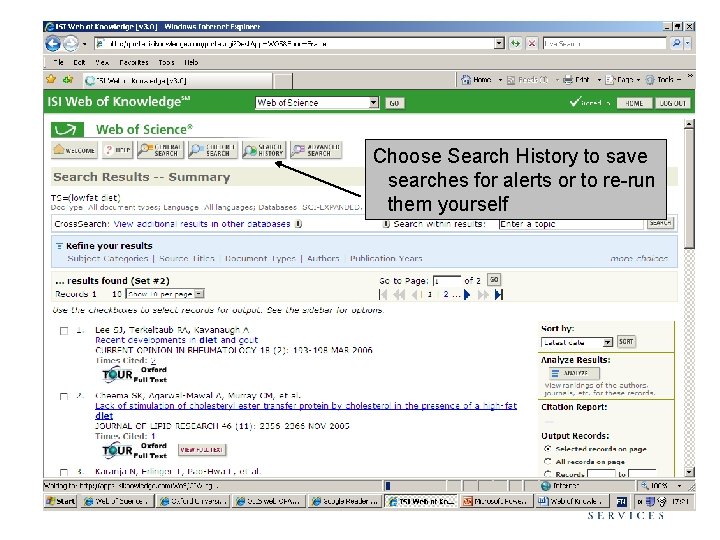This screenshot has width=720, height=540.
Task: Click the TOUR Oxford Full Text logo for record 1
Action: 135,375
